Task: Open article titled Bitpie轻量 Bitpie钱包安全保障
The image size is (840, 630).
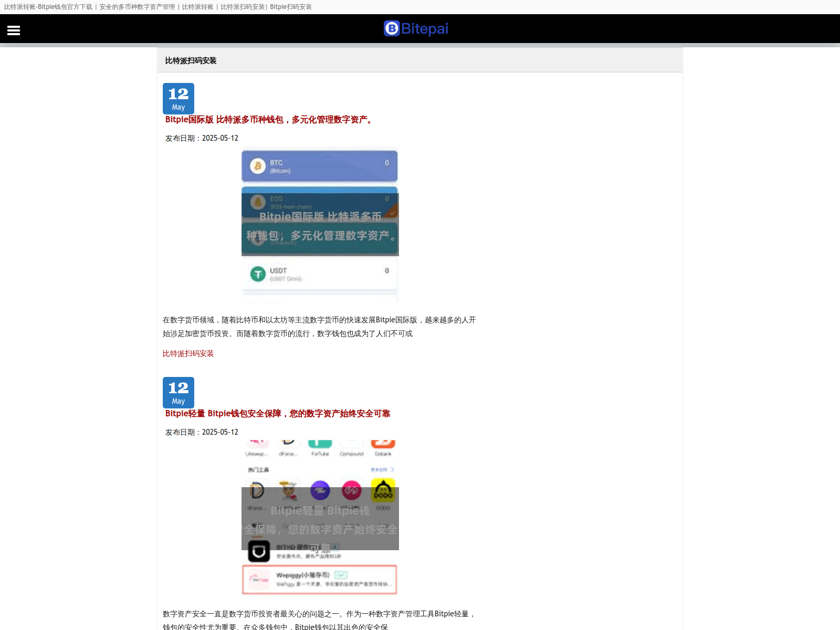Action: click(278, 414)
